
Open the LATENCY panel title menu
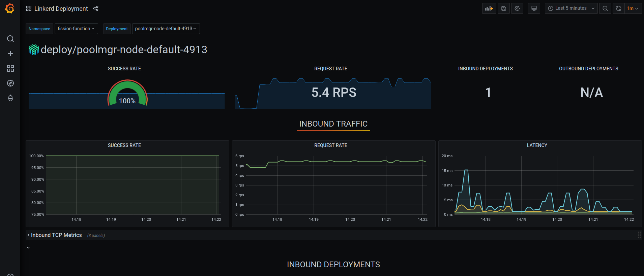tap(537, 145)
